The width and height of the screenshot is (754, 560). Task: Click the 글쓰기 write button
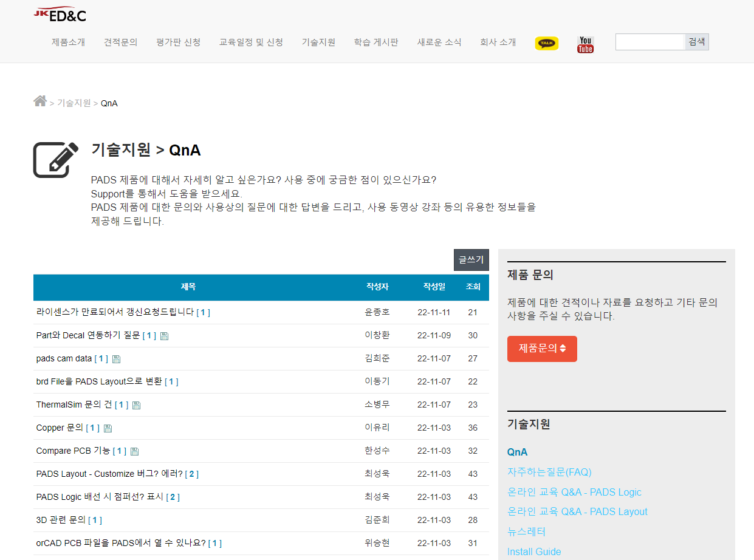click(471, 260)
